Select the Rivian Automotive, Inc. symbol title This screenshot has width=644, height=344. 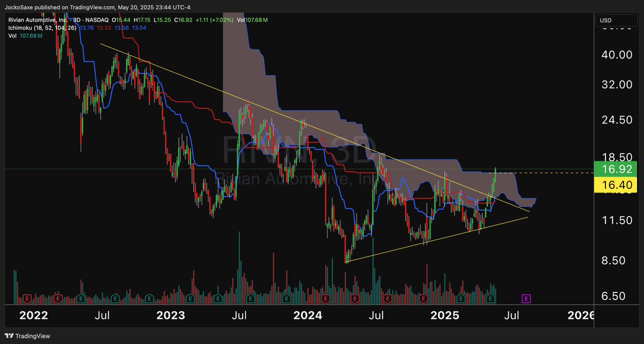39,20
